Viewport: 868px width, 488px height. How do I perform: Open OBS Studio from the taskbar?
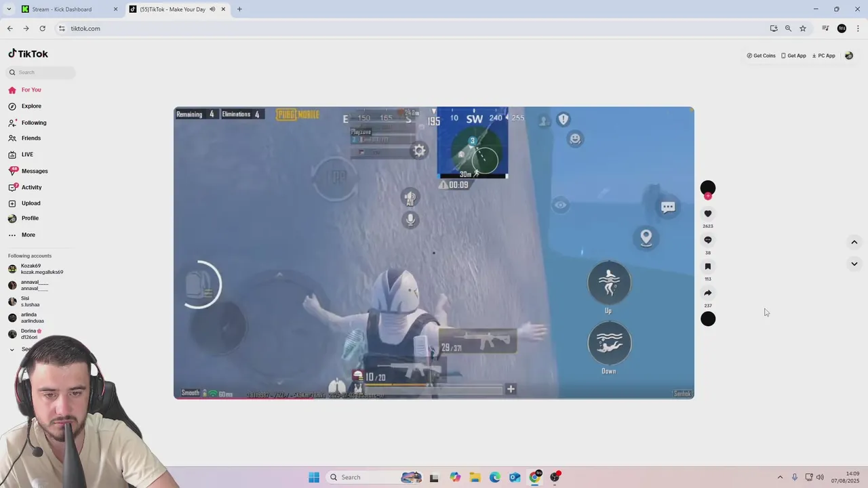pos(555,477)
